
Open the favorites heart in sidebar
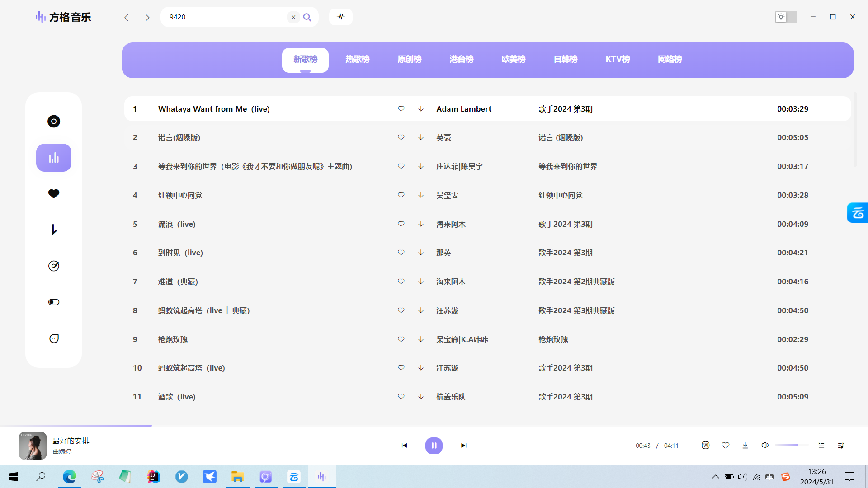tap(54, 193)
